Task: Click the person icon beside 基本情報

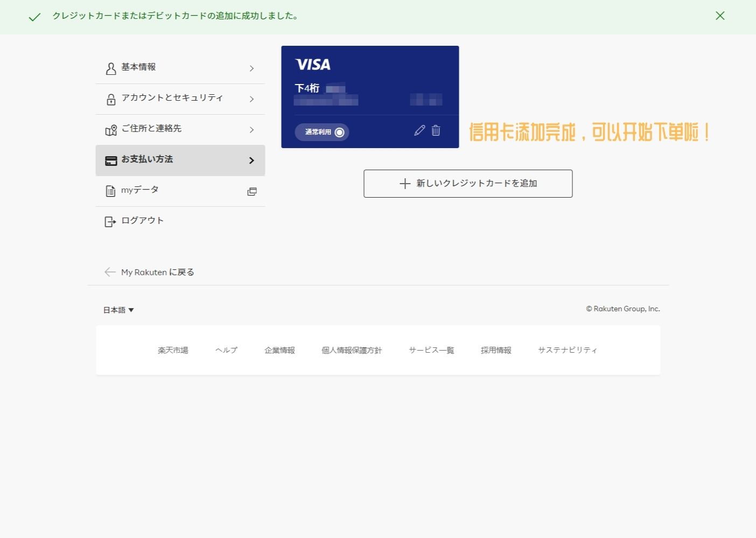Action: coord(111,68)
